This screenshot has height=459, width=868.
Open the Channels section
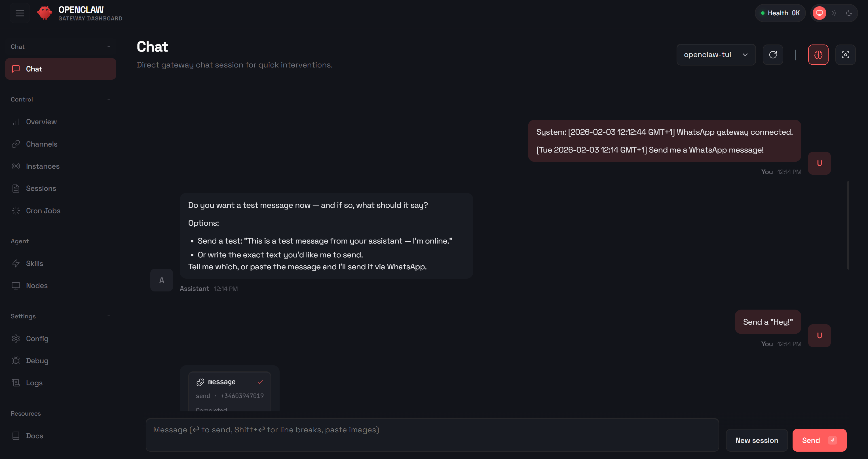click(x=42, y=144)
